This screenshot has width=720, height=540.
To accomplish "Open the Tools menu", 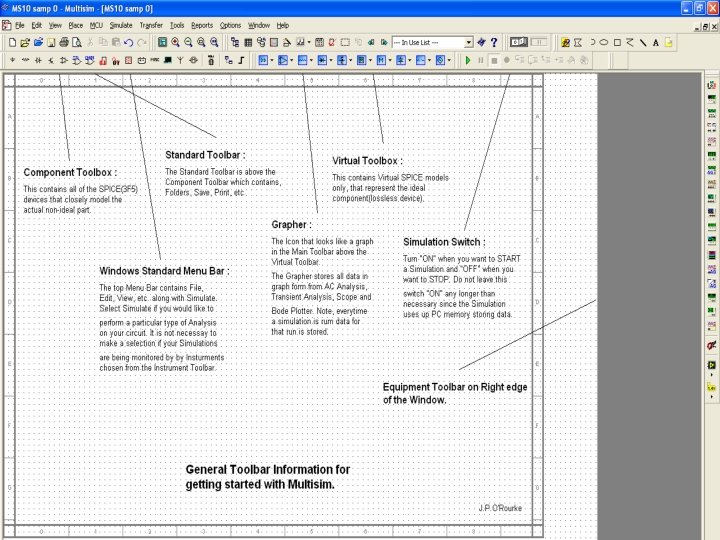I will 177,25.
